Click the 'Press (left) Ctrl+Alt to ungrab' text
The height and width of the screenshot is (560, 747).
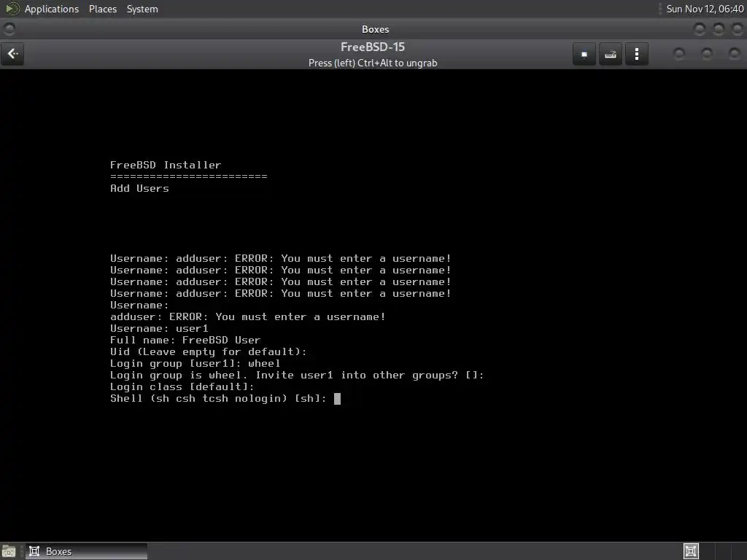click(373, 63)
